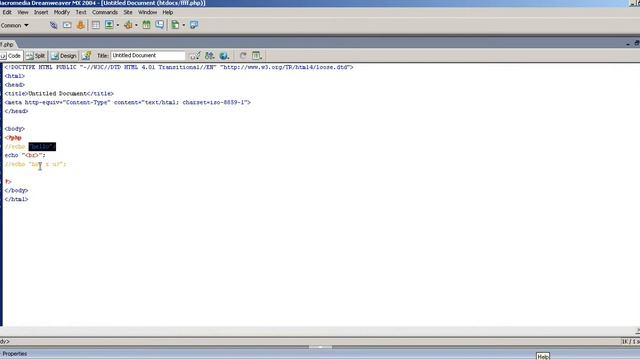The height and width of the screenshot is (360, 640).
Task: Click the opening <html> tag line
Action: pos(15,76)
